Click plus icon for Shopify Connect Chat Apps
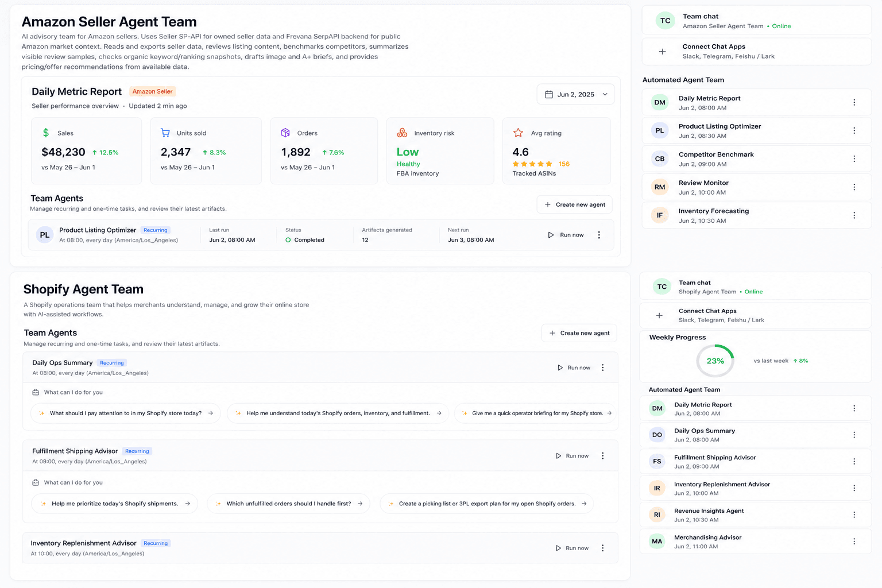This screenshot has width=882, height=588. tap(659, 315)
